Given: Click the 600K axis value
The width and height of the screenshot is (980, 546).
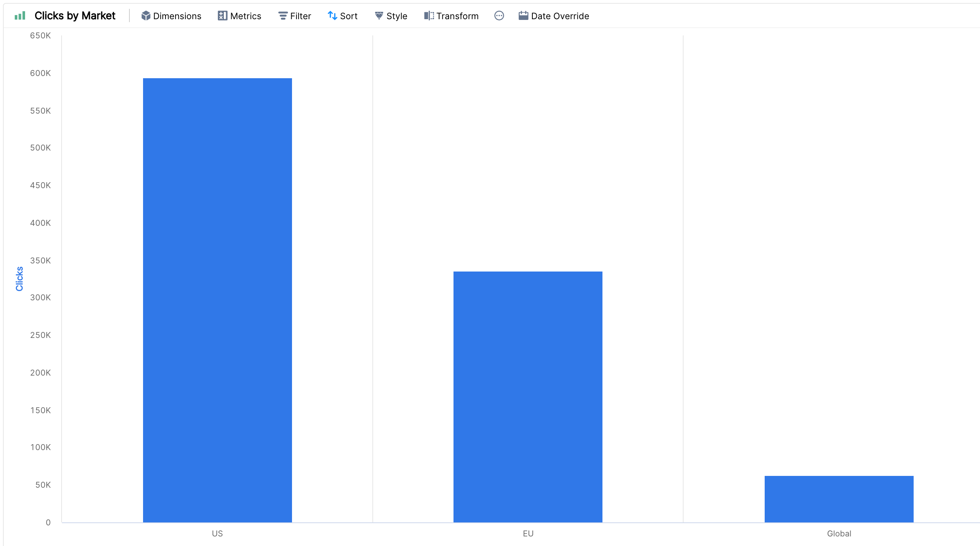Looking at the screenshot, I should click(x=40, y=73).
